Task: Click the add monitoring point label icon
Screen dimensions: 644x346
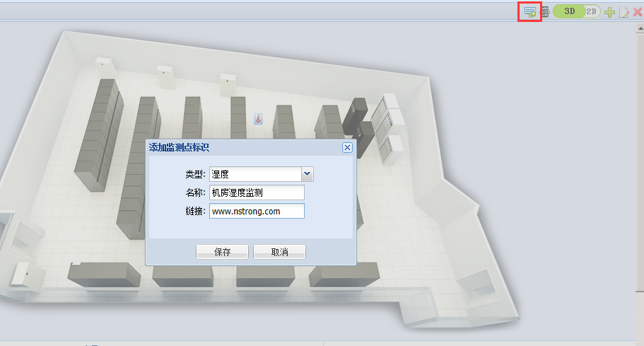Action: [529, 11]
